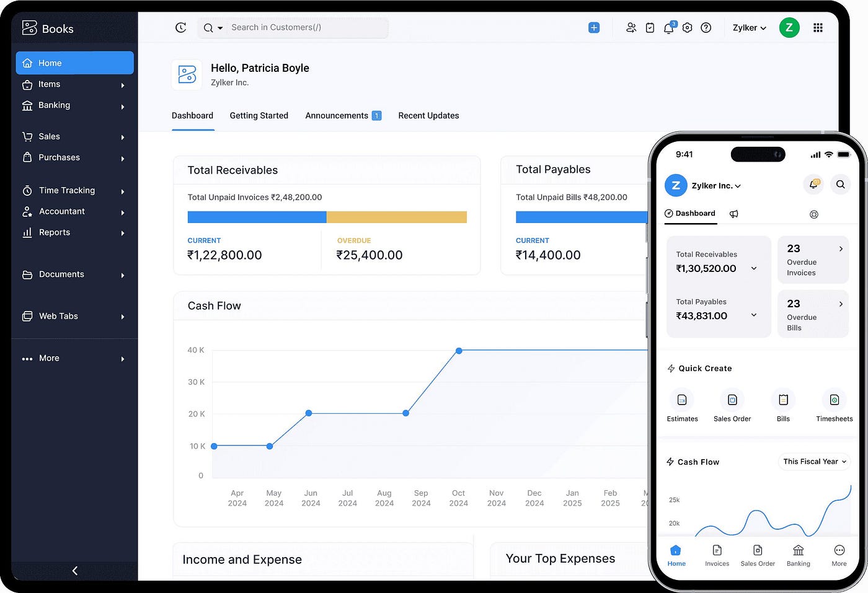Open the clipboard tasks icon in header
The width and height of the screenshot is (868, 593).
[650, 27]
